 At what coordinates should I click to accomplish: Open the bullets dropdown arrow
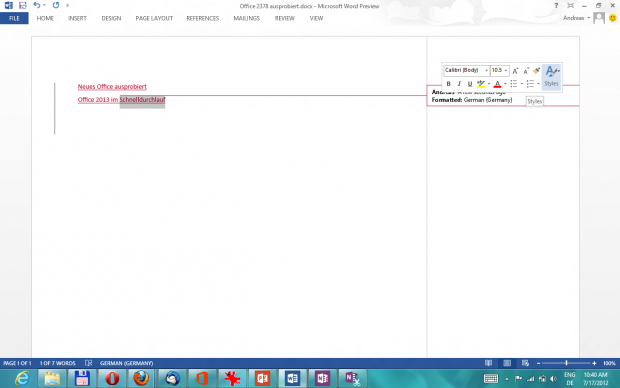coord(522,84)
